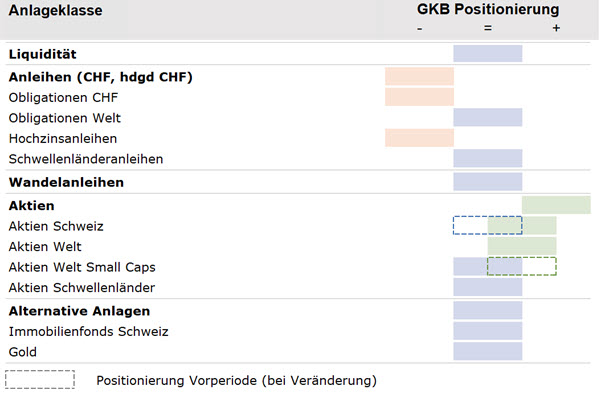Image resolution: width=601 pixels, height=398 pixels.
Task: Click dashed green box for Small Caps
Action: (522, 266)
